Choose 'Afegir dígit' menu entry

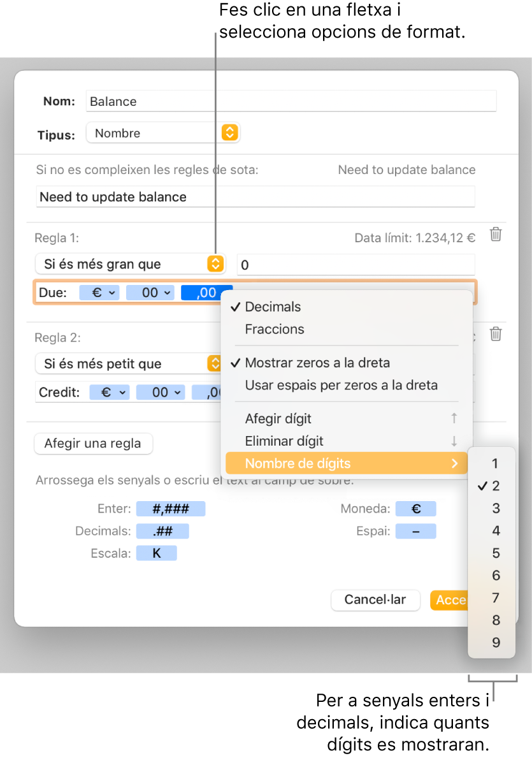(346, 419)
